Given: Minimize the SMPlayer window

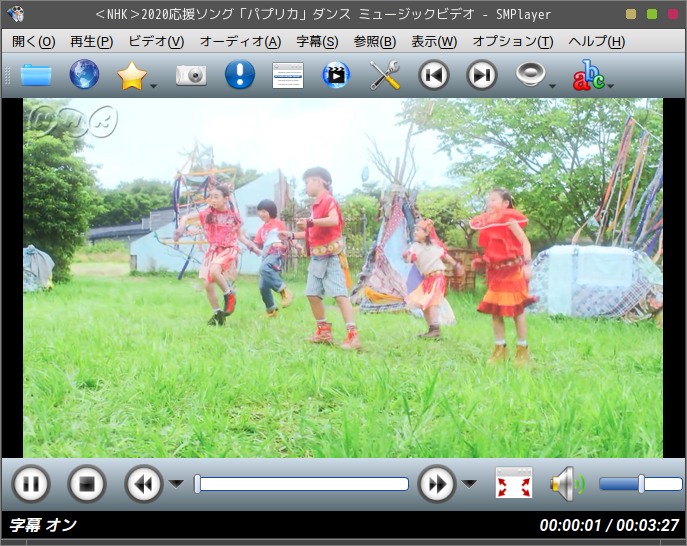Looking at the screenshot, I should tap(631, 14).
